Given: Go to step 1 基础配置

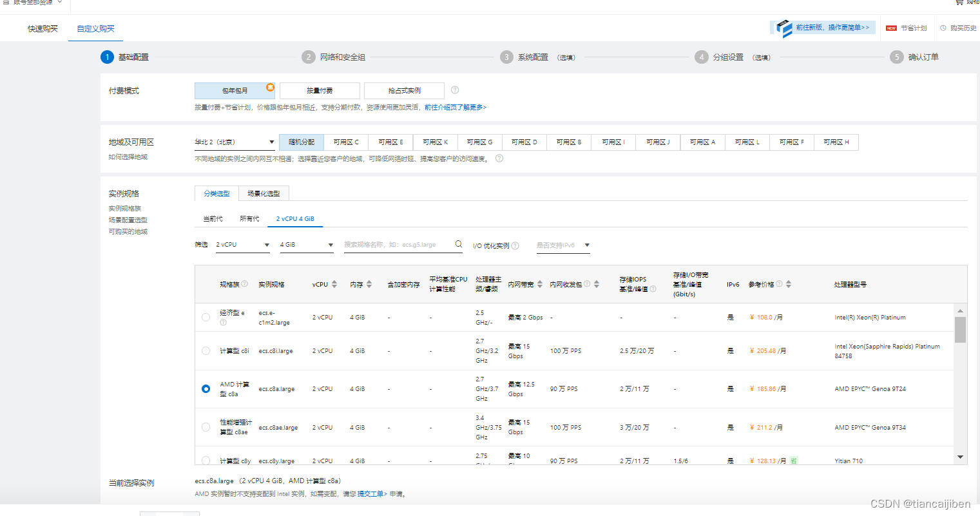Looking at the screenshot, I should tap(125, 57).
